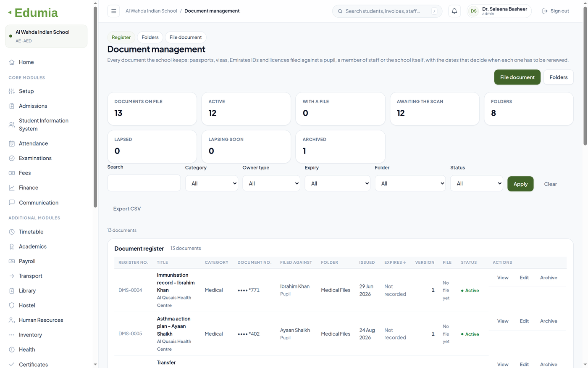Sort by the Expires column header
588x368 pixels.
click(x=395, y=262)
